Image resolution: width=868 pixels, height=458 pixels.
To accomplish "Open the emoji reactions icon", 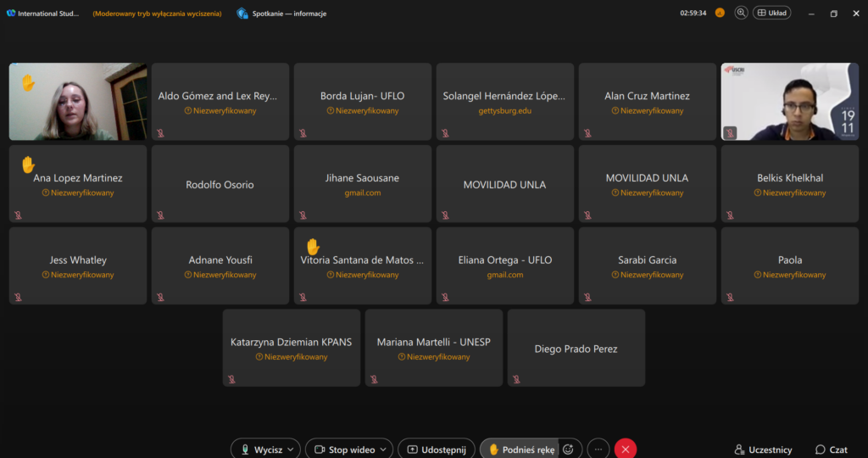I will (569, 450).
